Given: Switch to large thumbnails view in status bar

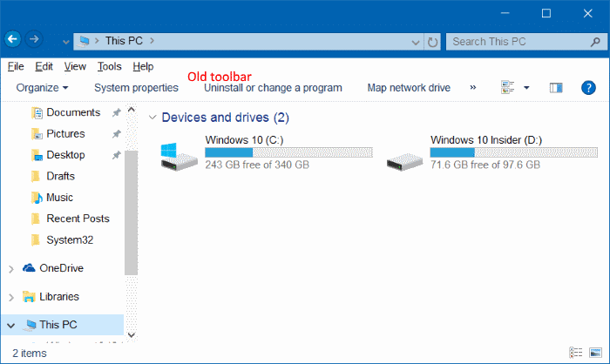Looking at the screenshot, I should pyautogui.click(x=595, y=353).
